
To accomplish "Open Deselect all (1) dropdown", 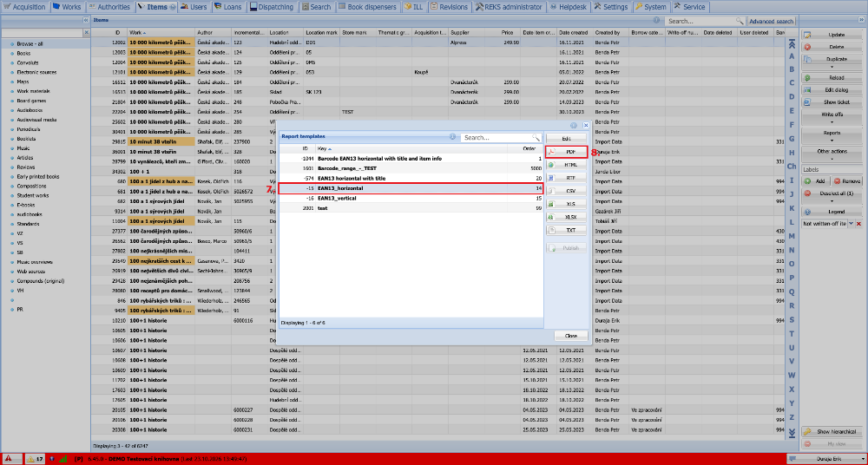I will [832, 195].
